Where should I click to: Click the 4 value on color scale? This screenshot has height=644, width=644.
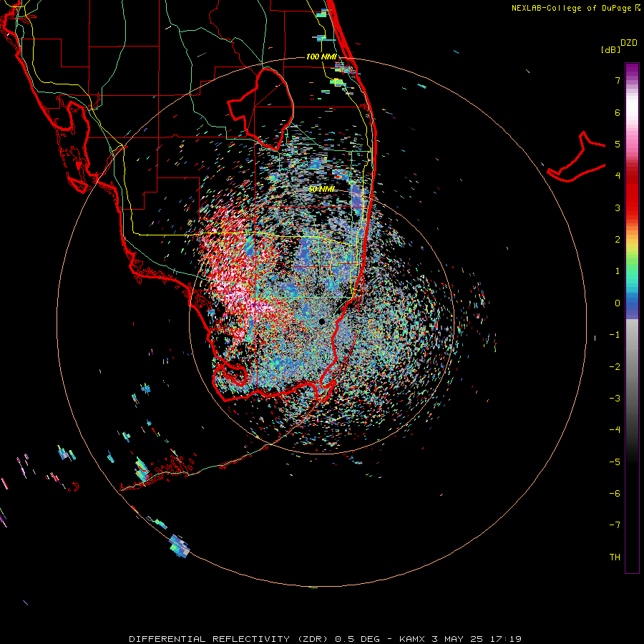618,176
